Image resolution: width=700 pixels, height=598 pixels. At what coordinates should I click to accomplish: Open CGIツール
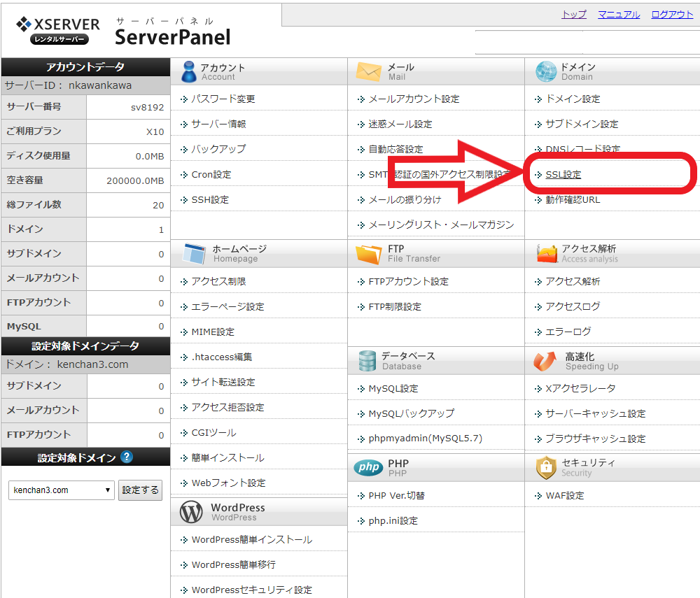click(213, 432)
